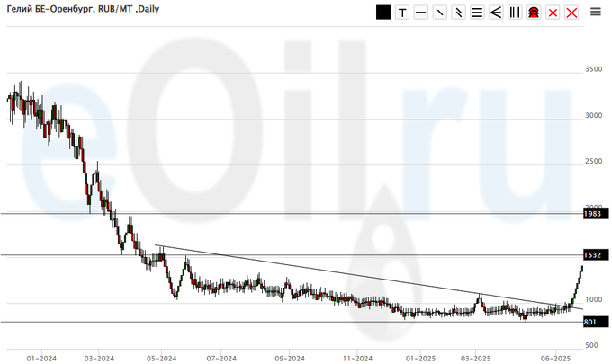Select the double diagonal channel tool

[x=458, y=13]
